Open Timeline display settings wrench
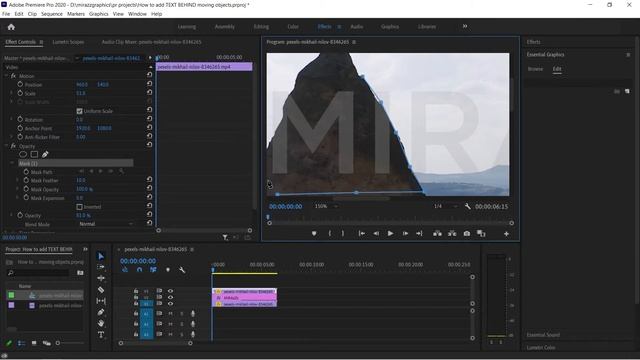The width and height of the screenshot is (640, 360). point(182,270)
